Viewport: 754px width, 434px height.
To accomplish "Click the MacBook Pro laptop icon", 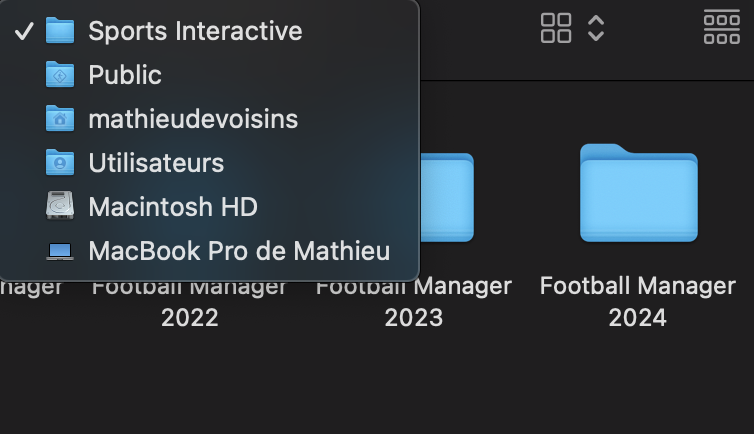I will tap(60, 251).
